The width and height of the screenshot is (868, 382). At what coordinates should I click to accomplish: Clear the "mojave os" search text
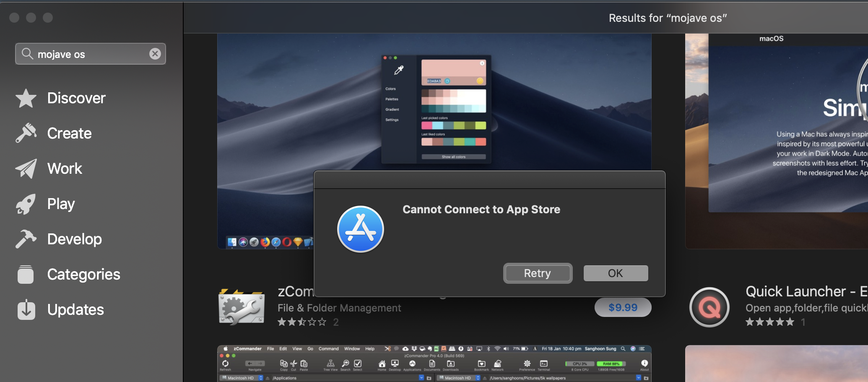[155, 54]
